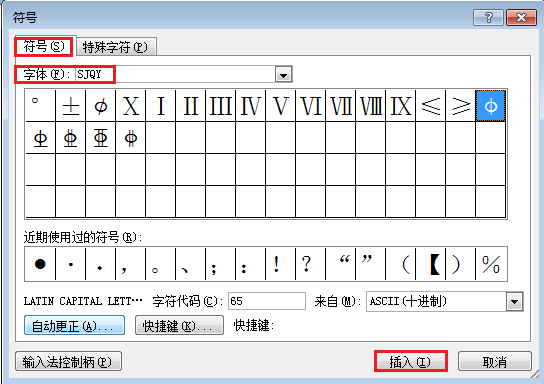The height and width of the screenshot is (384, 544).
Task: Select the slanted φ symbol in the first row
Action: 101,105
